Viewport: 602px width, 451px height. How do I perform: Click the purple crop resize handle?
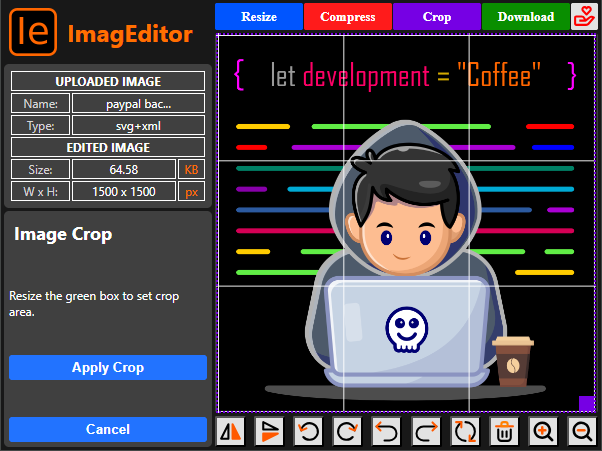pyautogui.click(x=587, y=403)
